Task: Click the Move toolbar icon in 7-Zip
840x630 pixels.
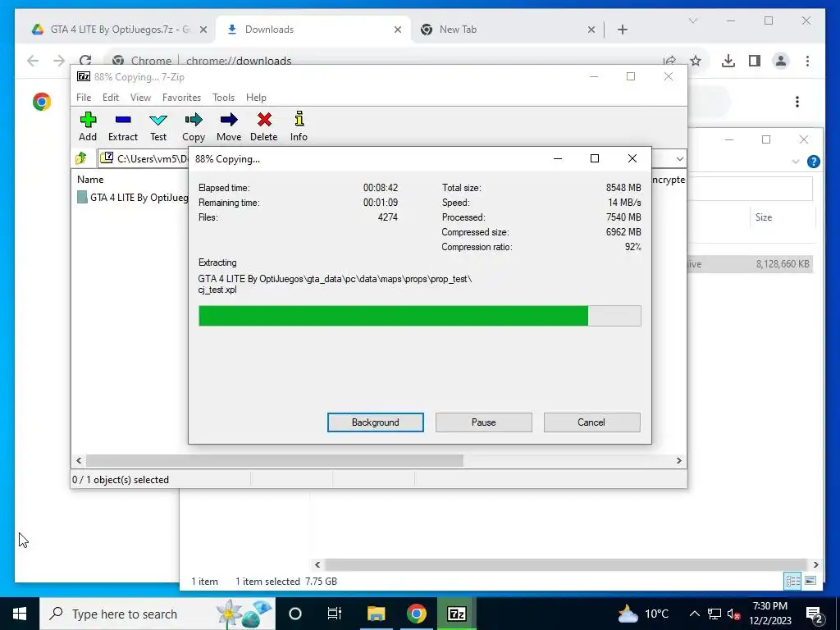Action: click(229, 127)
